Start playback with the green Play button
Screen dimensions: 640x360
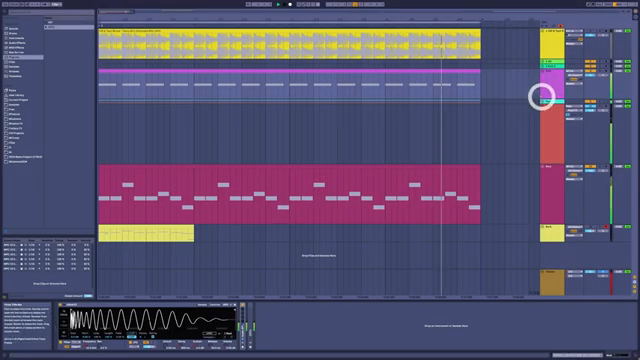pos(278,4)
